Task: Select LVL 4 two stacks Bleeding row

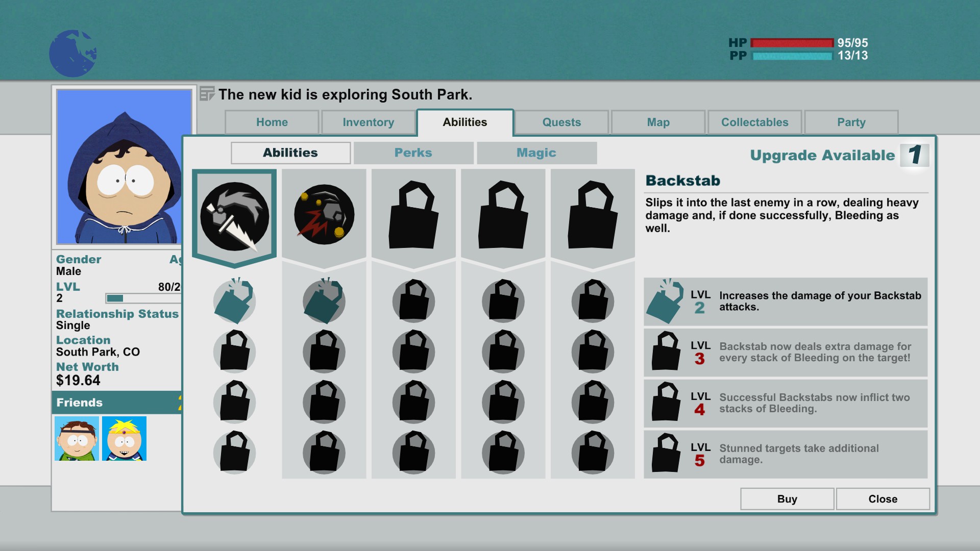Action: point(786,403)
